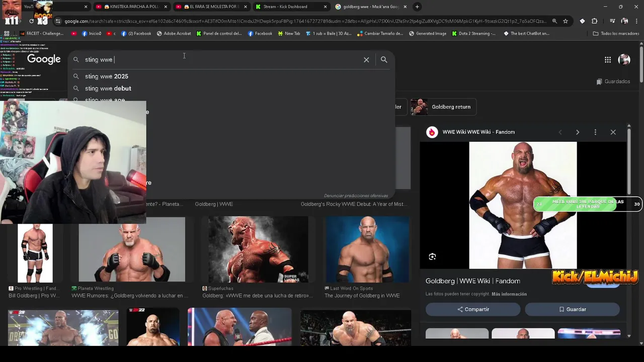Search this image with Google Lens icon
This screenshot has width=644, height=362.
(432, 256)
